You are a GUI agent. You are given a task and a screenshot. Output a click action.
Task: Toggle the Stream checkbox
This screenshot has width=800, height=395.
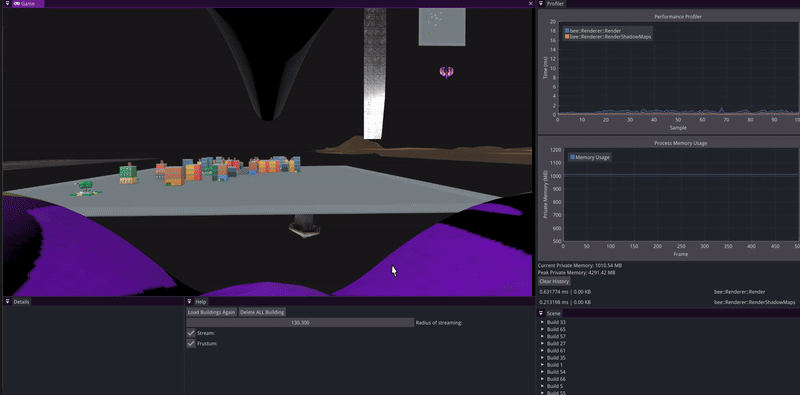191,333
